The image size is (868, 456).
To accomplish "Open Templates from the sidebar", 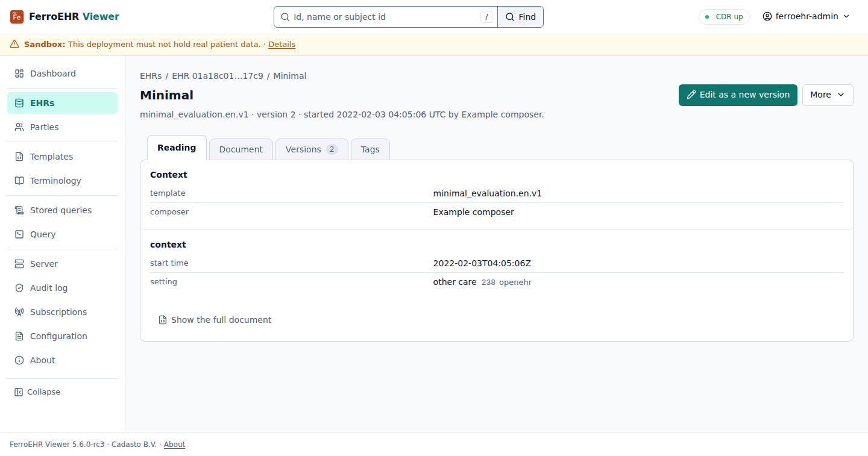I will [62, 157].
